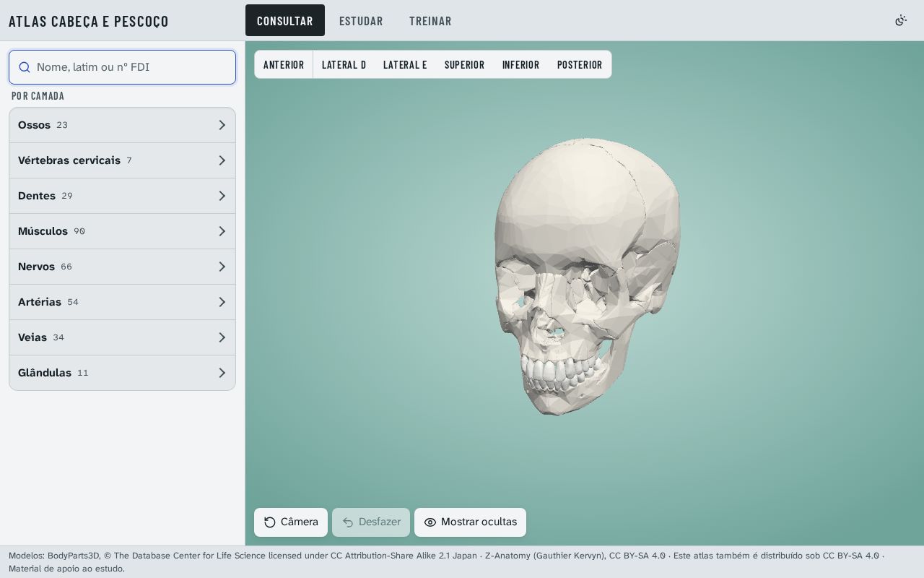Reset view with Câmera button
Screen dimensions: 924x578
[291, 522]
